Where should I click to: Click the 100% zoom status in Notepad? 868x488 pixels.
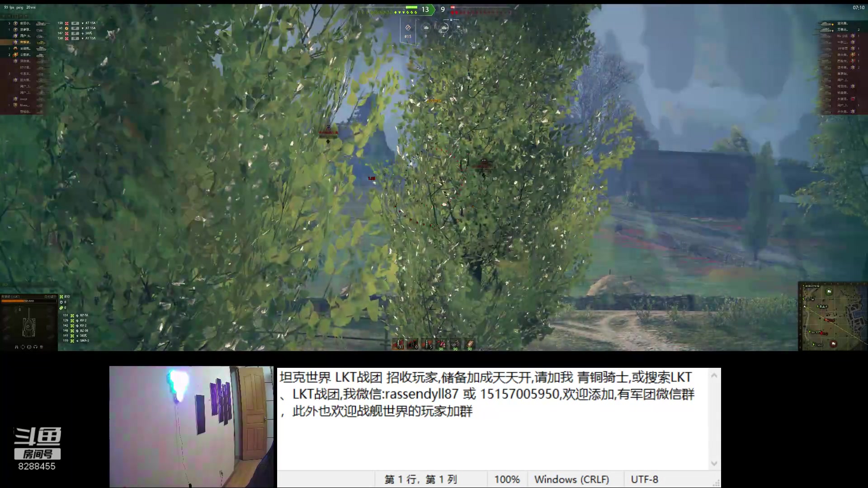click(x=507, y=479)
